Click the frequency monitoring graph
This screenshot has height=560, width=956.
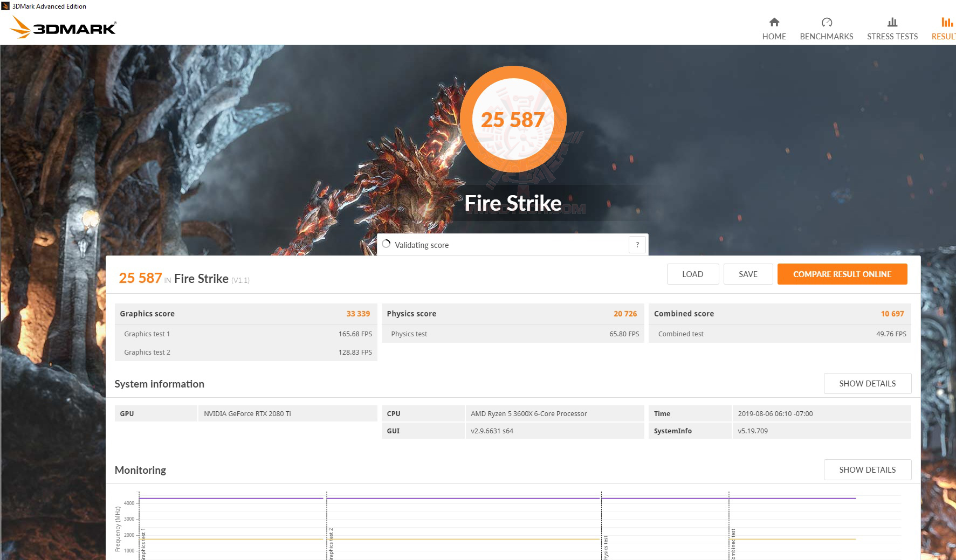(x=485, y=523)
